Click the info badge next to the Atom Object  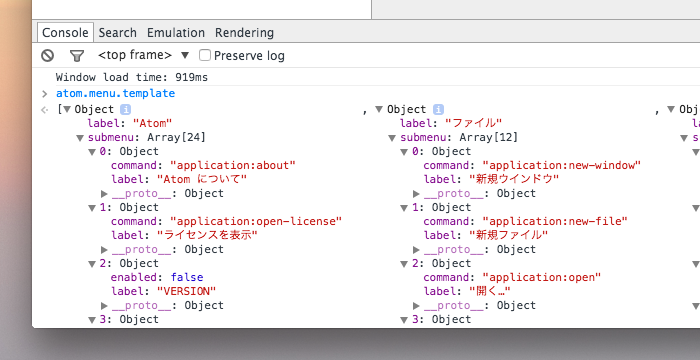pos(125,109)
